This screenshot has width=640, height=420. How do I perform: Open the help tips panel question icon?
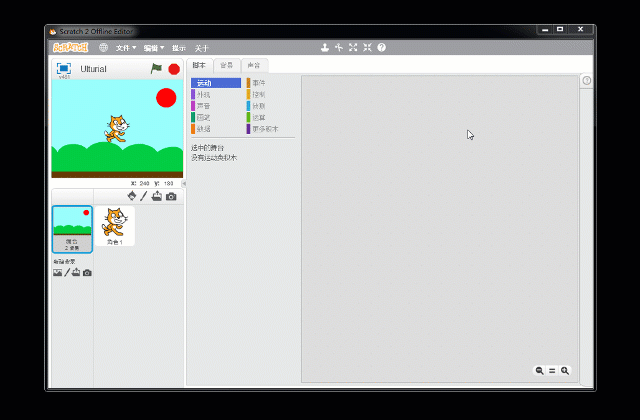(587, 80)
